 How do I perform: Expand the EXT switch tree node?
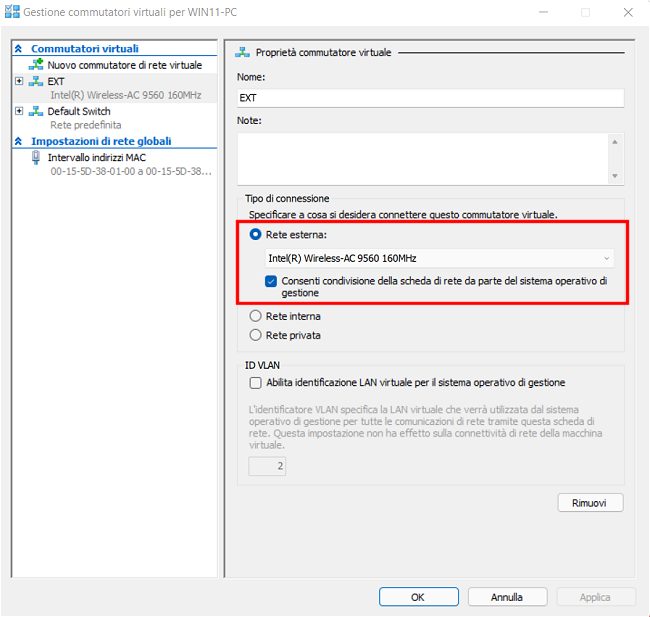pyautogui.click(x=19, y=81)
